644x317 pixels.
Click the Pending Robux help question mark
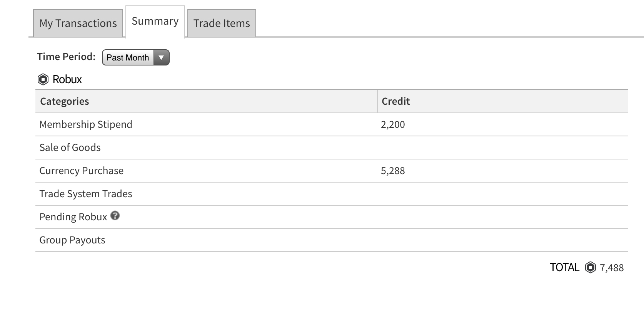coord(115,216)
